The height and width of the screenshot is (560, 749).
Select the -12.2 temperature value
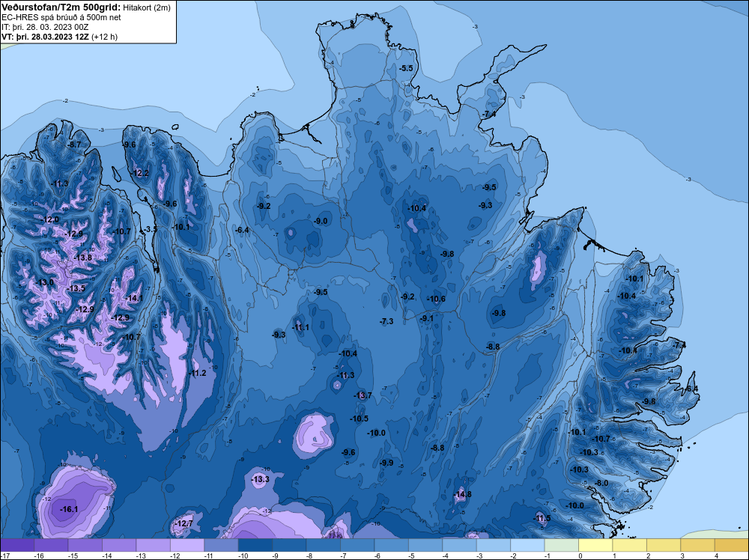[141, 173]
